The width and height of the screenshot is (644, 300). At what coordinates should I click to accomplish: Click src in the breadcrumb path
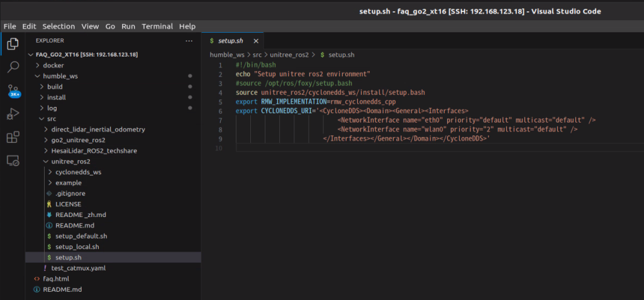point(257,55)
